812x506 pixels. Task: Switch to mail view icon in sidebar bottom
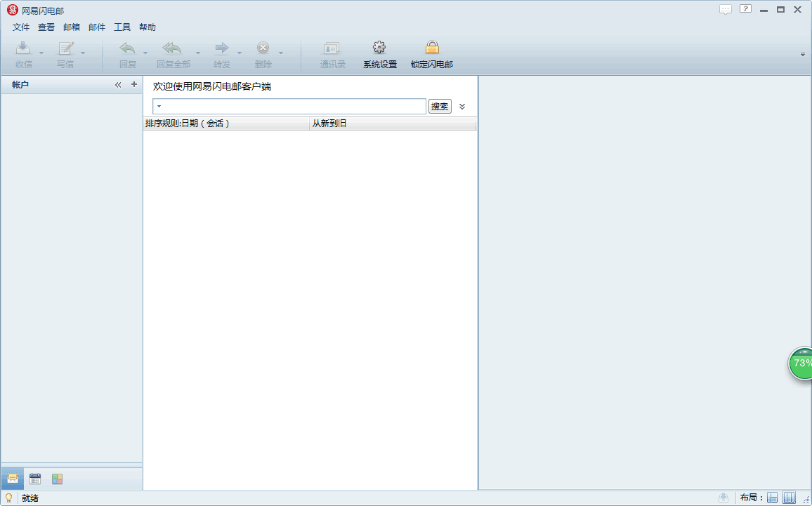pyautogui.click(x=13, y=479)
